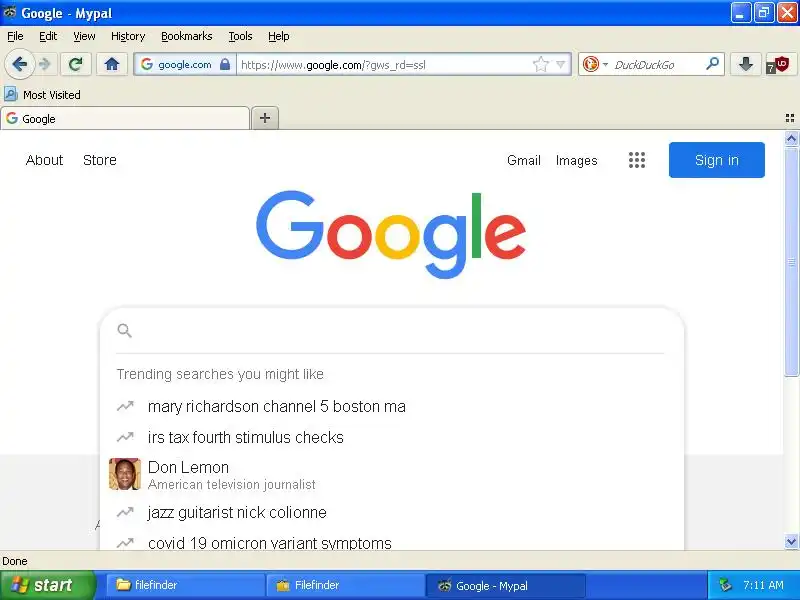Open the File menu
Image resolution: width=800 pixels, height=600 pixels.
(15, 36)
